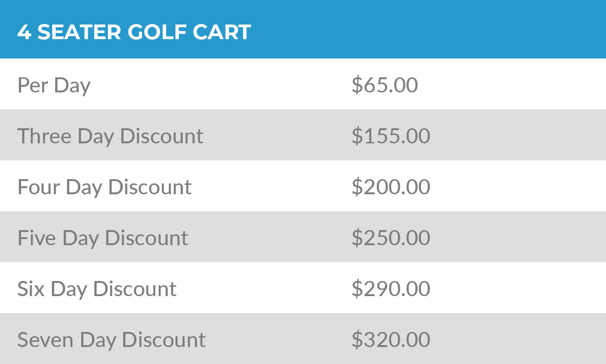Select the Three Day Discount row label
The image size is (606, 364).
[x=110, y=136]
